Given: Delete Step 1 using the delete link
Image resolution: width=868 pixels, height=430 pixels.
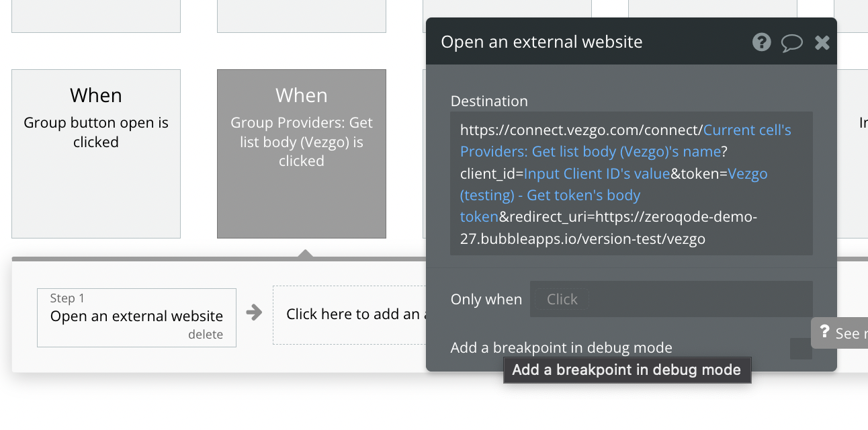Looking at the screenshot, I should pos(206,335).
